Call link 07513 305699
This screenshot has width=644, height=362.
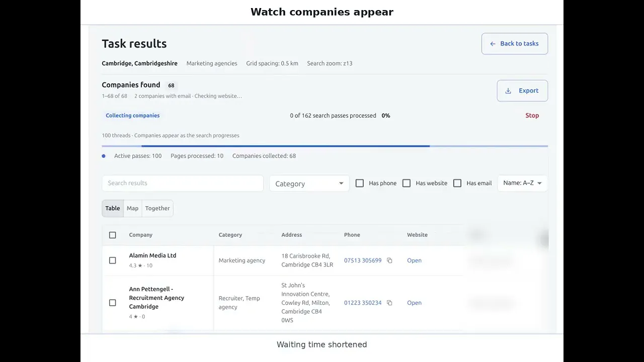(x=363, y=260)
